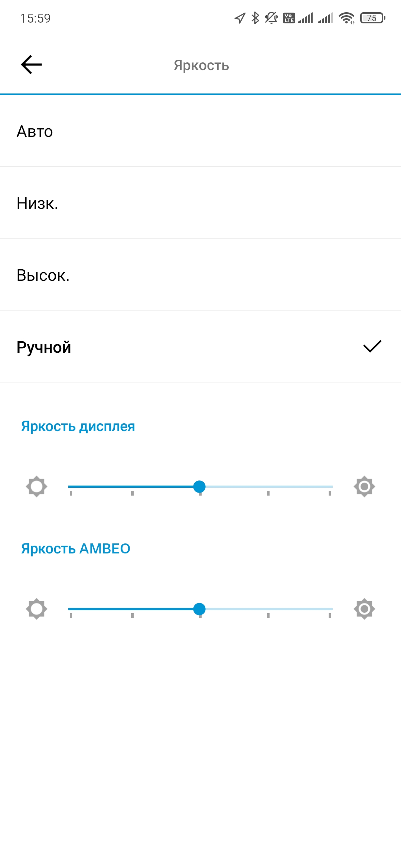This screenshot has width=401, height=868.
Task: Click the display brightness slider thumb
Action: (x=199, y=486)
